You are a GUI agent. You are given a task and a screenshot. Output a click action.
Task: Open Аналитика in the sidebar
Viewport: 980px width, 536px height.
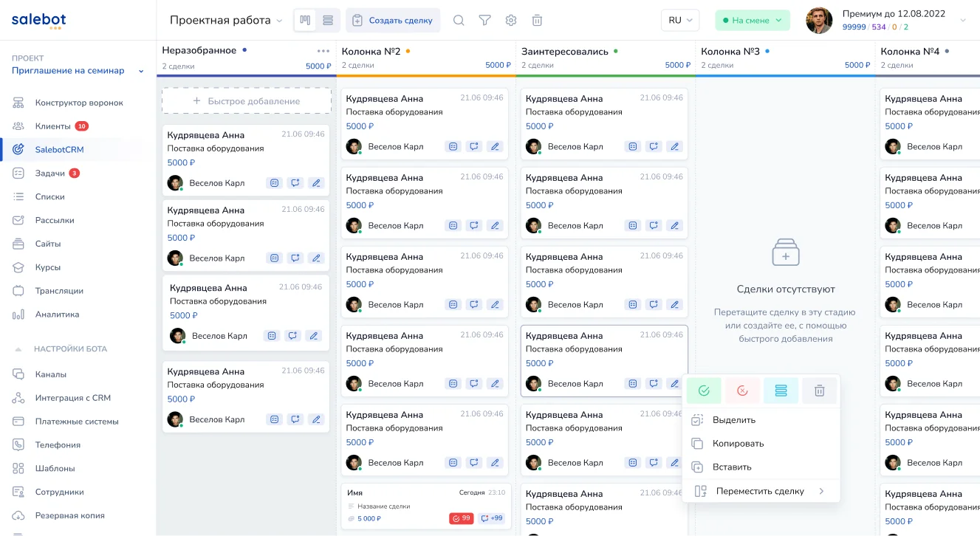tap(57, 315)
